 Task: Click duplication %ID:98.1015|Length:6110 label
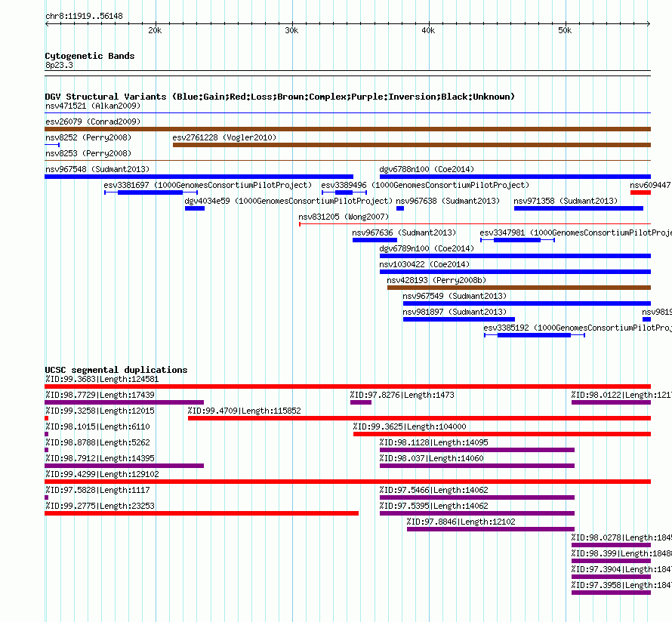(x=97, y=426)
